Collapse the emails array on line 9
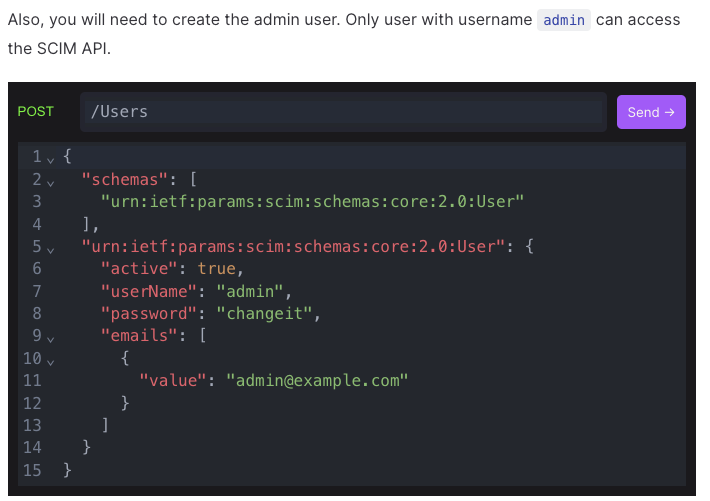Screen dimensions: 710x501 [x=51, y=339]
